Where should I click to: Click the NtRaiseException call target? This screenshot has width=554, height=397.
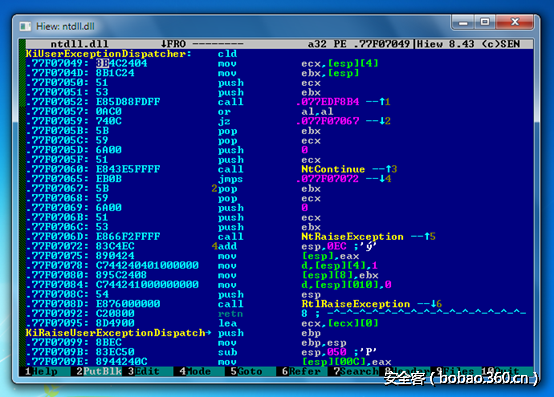click(x=352, y=237)
